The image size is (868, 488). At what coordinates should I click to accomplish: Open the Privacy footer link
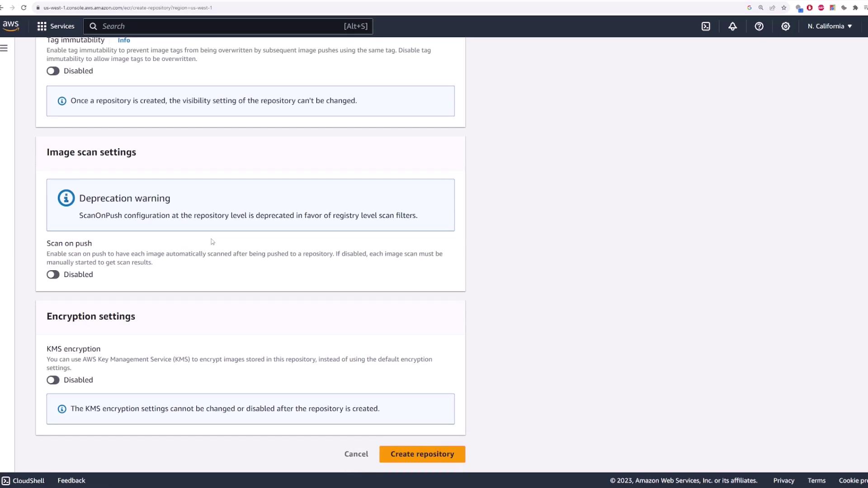(x=783, y=480)
